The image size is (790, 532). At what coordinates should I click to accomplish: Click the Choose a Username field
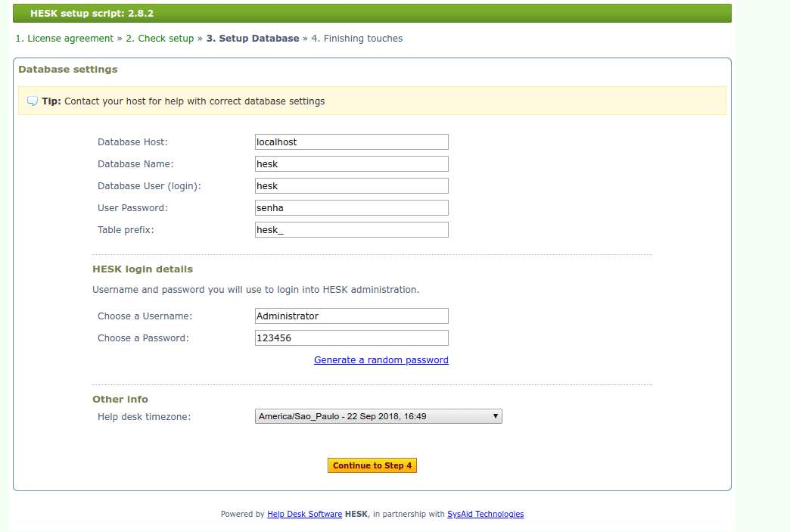tap(352, 316)
